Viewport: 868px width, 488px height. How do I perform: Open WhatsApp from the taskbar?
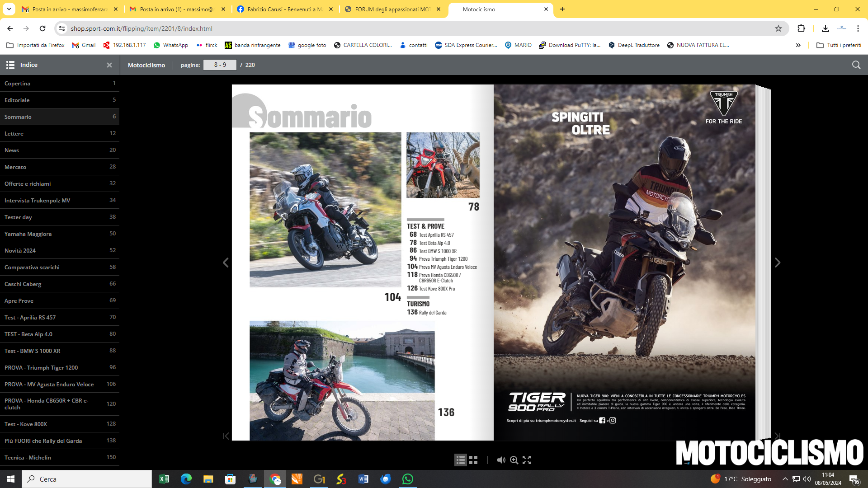(x=407, y=479)
